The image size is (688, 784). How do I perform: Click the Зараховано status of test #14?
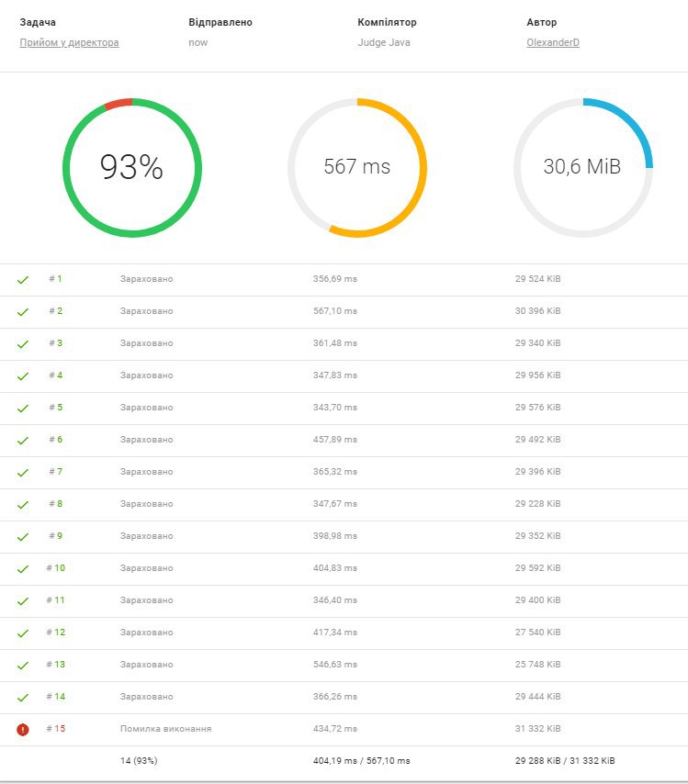(147, 697)
